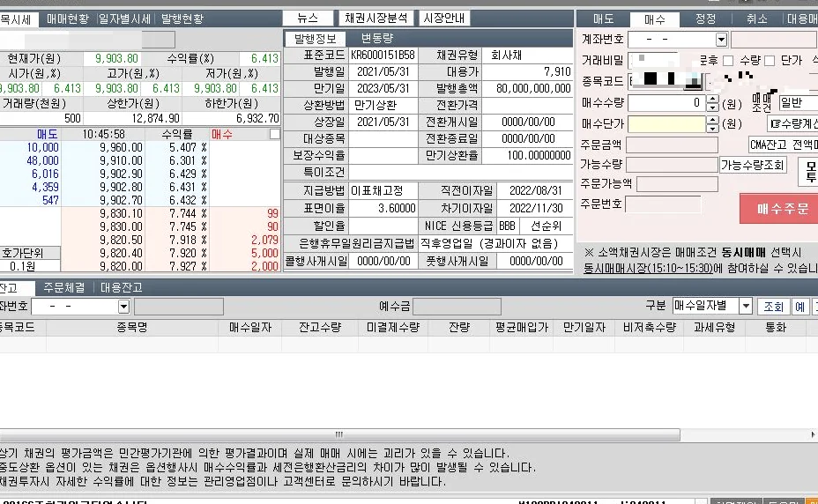The image size is (818, 504).
Task: Click bid quantity 2,079 in order book
Action: click(265, 240)
